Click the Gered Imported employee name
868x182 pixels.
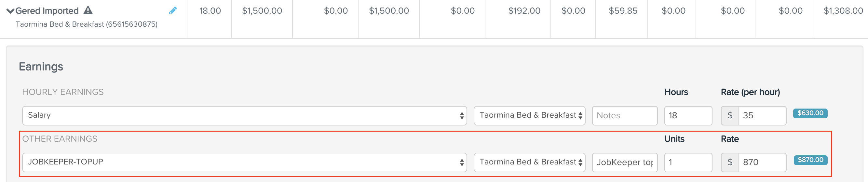tap(47, 11)
